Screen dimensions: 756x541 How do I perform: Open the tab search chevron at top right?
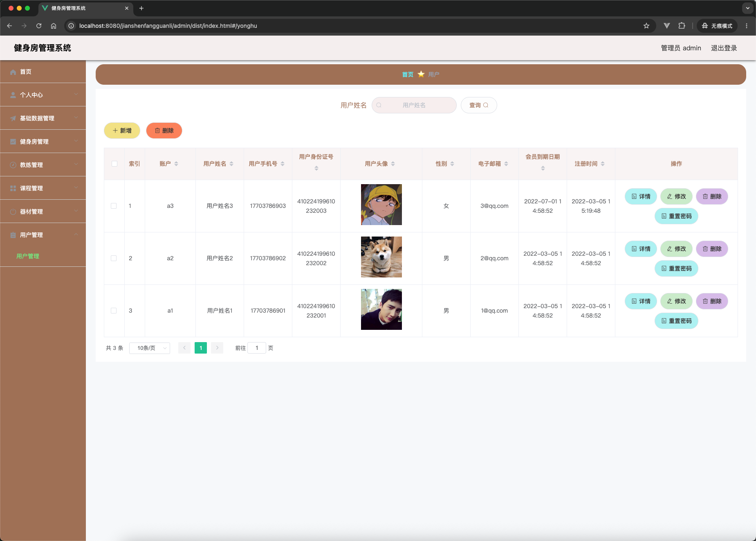tap(747, 8)
